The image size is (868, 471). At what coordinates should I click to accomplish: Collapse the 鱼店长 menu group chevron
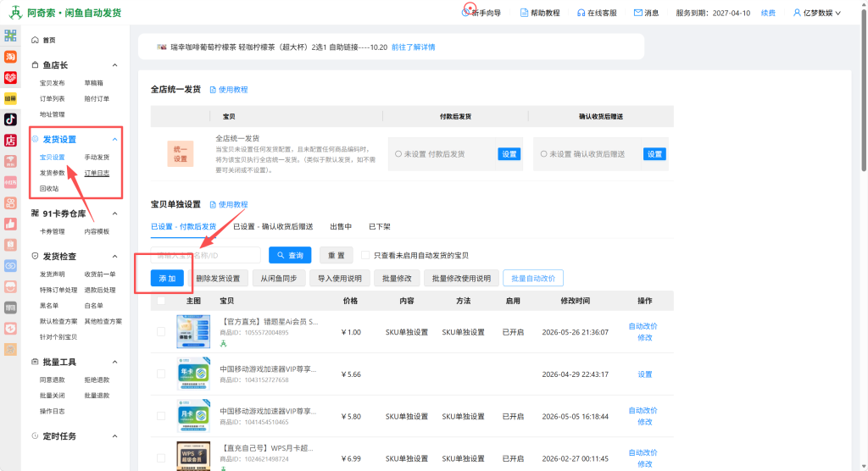[114, 65]
